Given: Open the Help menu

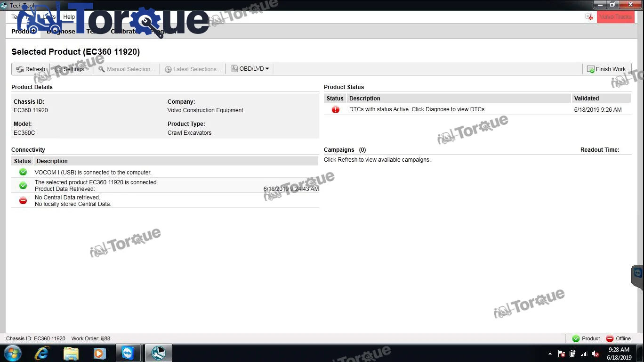Looking at the screenshot, I should 69,16.
